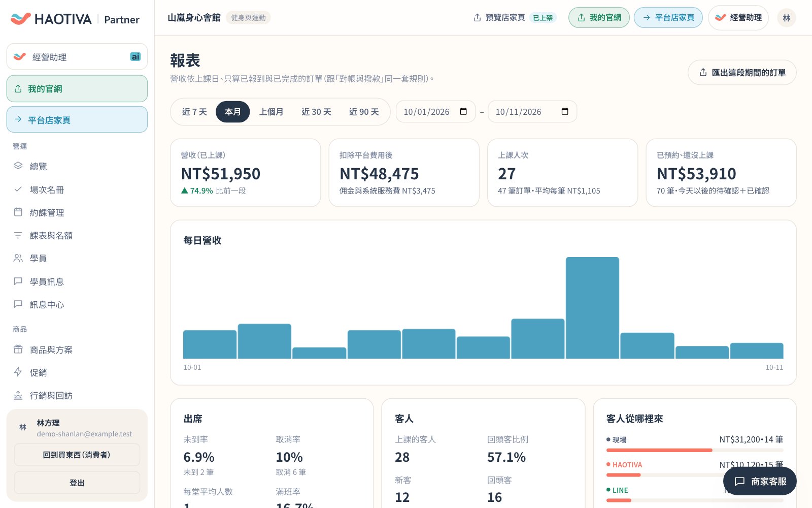Click the end date field 10/11/2026
Image resolution: width=812 pixels, height=508 pixels.
tap(532, 112)
